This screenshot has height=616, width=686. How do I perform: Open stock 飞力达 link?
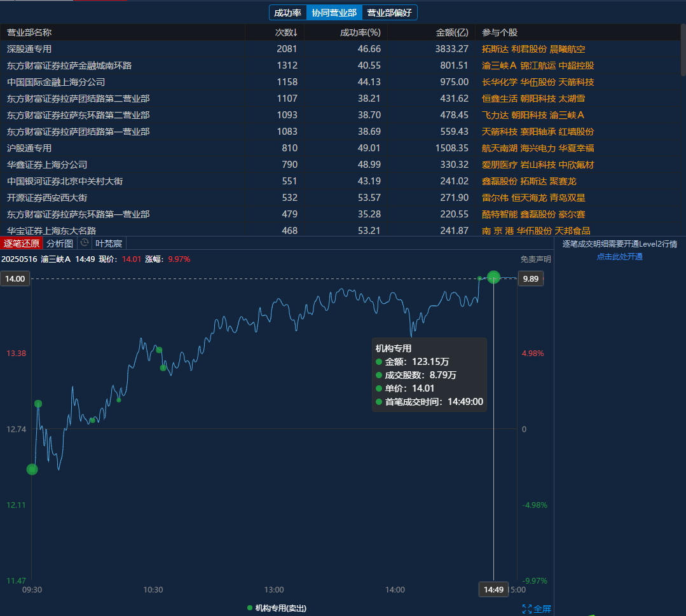(495, 116)
